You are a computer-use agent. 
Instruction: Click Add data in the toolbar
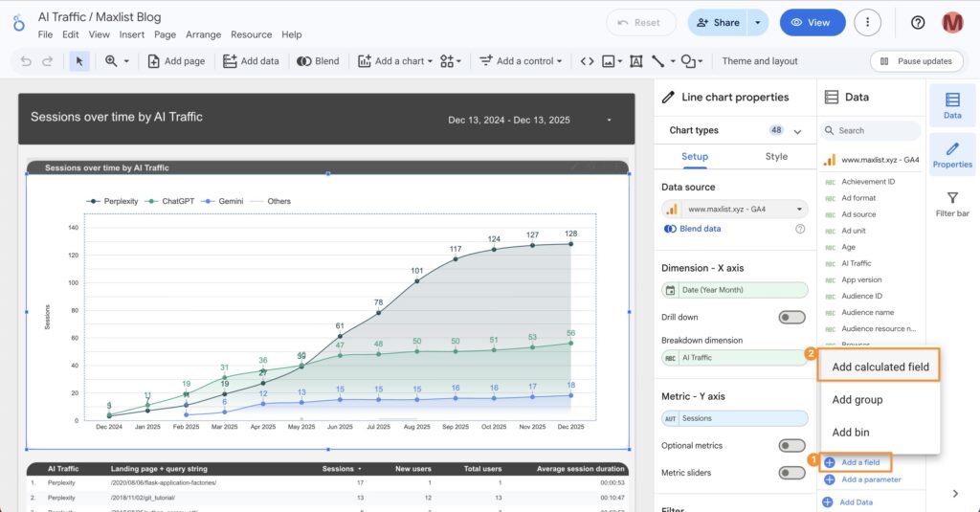point(252,61)
